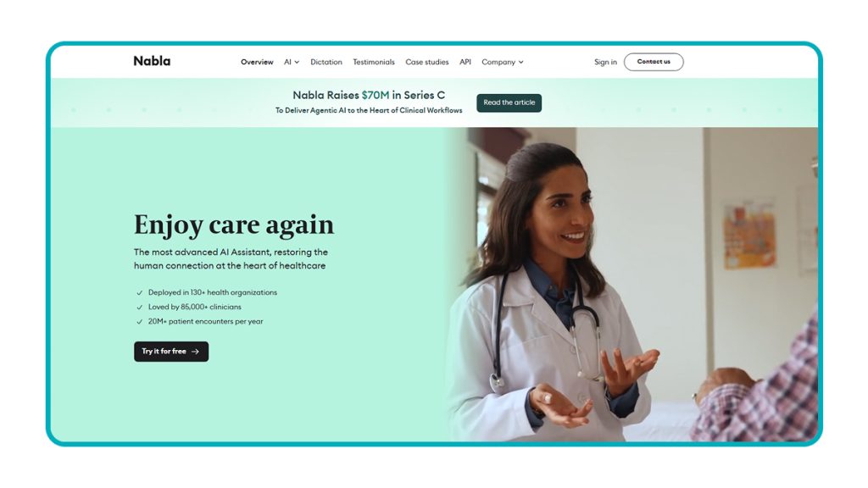Click the Contact us button
Screen dimensions: 868x488
654,61
